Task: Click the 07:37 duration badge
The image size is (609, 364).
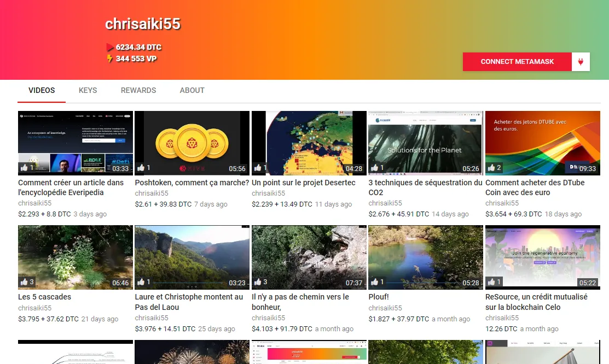Action: (354, 283)
